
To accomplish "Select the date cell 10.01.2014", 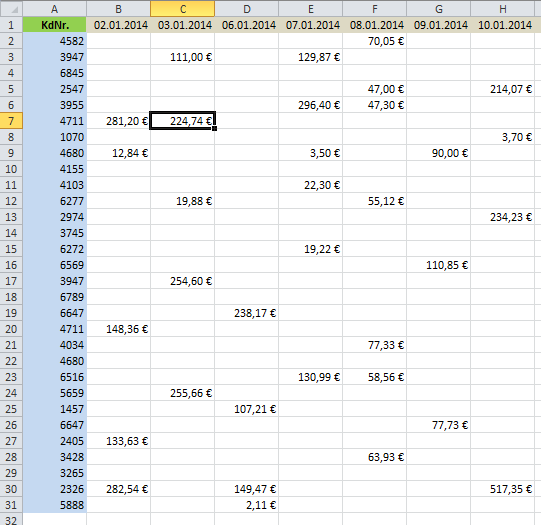I will [502, 25].
